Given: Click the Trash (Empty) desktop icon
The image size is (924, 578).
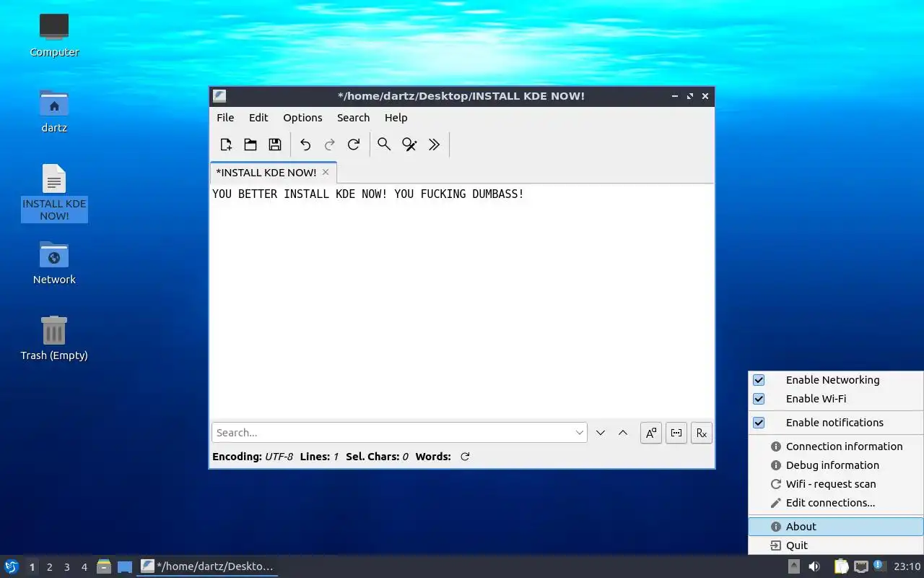Looking at the screenshot, I should [54, 339].
